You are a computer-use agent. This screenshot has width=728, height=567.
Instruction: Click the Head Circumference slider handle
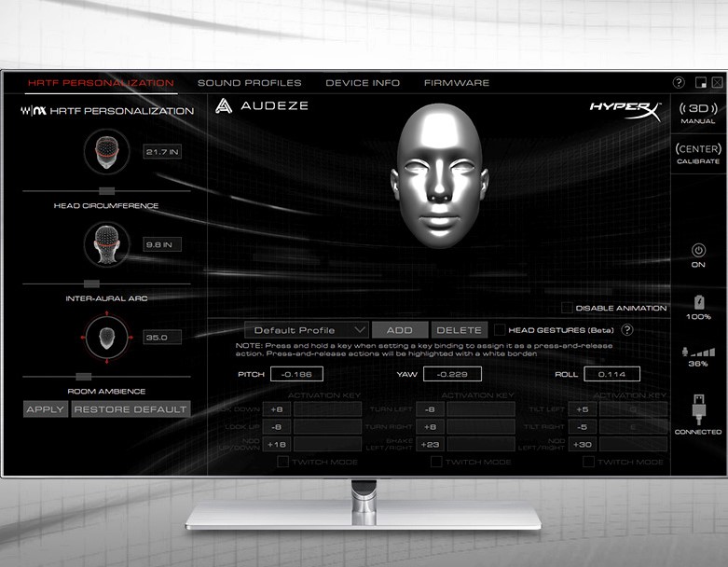coord(107,191)
